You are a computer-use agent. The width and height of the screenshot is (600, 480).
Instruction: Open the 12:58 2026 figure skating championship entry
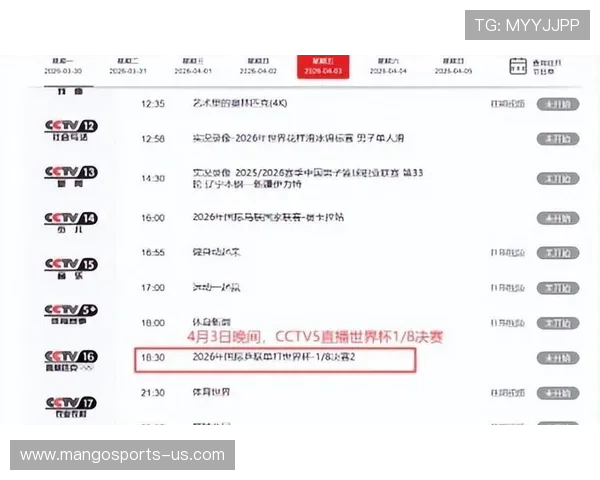coord(298,138)
